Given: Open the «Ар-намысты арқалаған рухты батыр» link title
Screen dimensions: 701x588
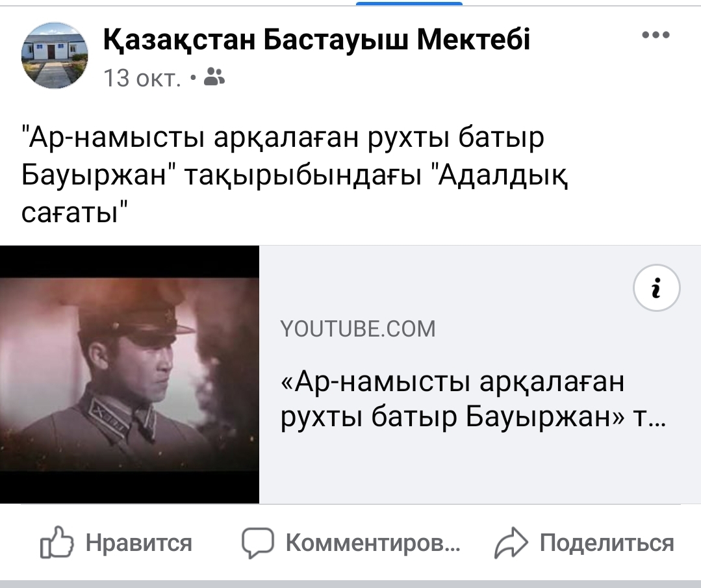Looking at the screenshot, I should click(x=473, y=400).
